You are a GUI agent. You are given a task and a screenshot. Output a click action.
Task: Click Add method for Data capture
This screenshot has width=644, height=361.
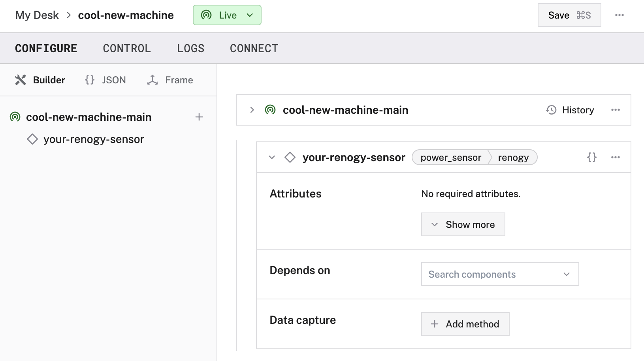(x=465, y=324)
